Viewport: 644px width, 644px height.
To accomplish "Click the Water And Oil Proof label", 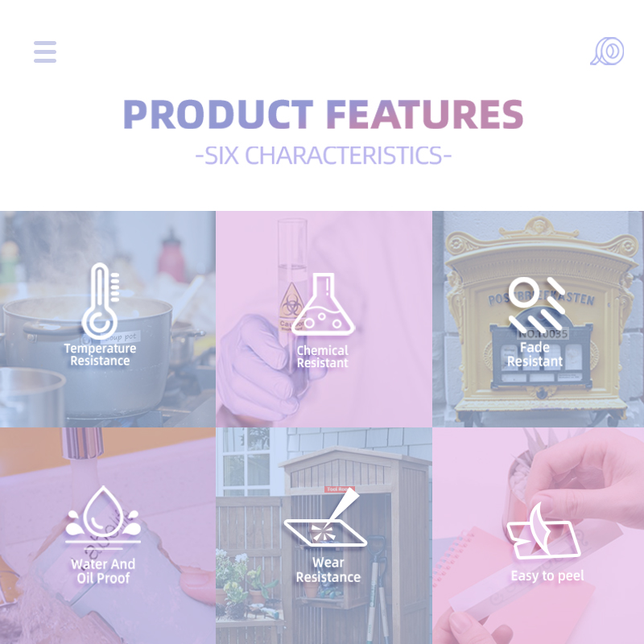I will 103,571.
